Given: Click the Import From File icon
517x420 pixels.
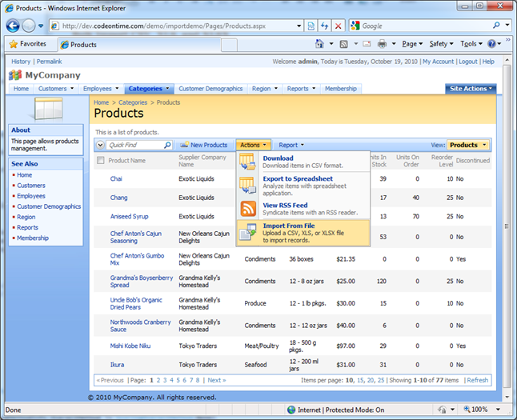Looking at the screenshot, I should coord(248,233).
